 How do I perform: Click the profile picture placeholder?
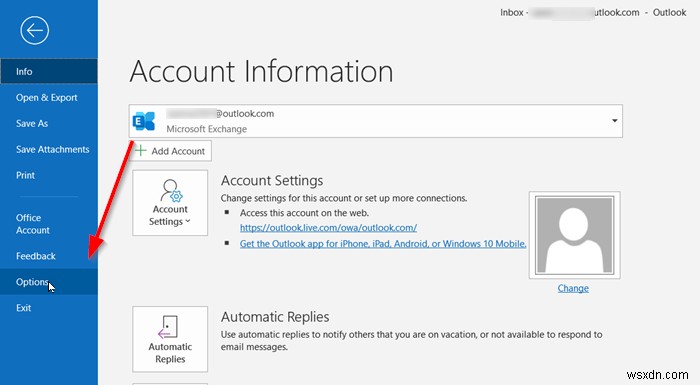tap(575, 235)
